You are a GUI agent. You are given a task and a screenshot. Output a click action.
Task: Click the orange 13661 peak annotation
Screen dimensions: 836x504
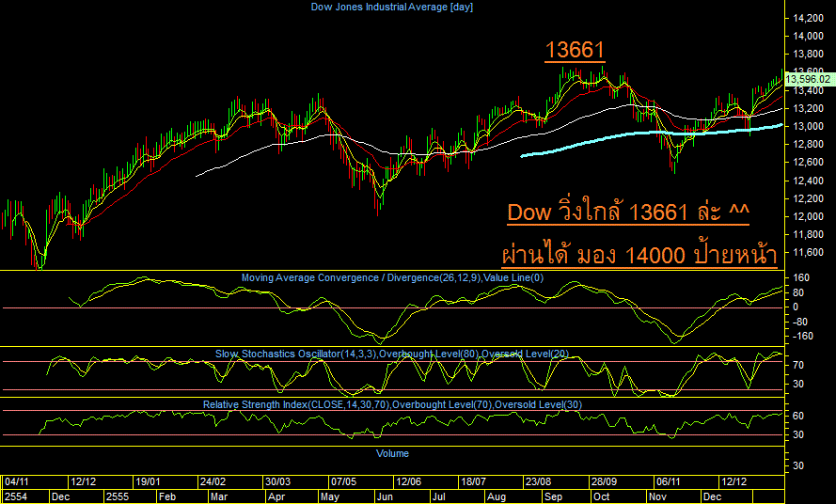(x=575, y=51)
